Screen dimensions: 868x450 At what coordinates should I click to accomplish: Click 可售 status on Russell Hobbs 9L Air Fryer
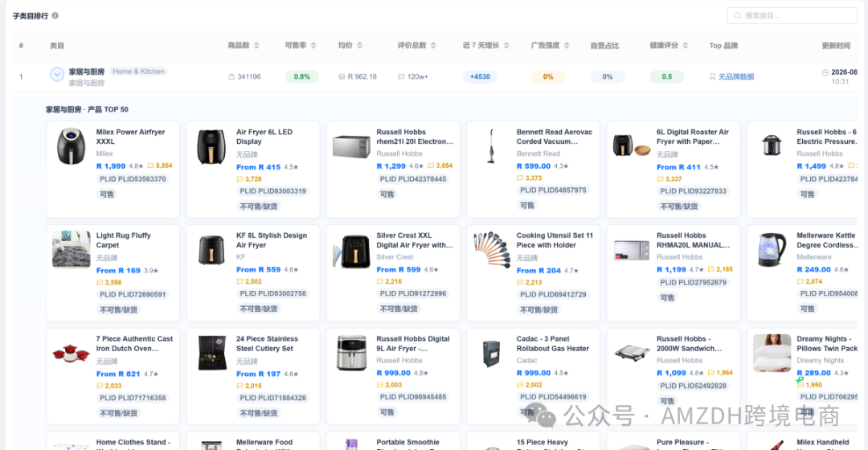click(387, 412)
